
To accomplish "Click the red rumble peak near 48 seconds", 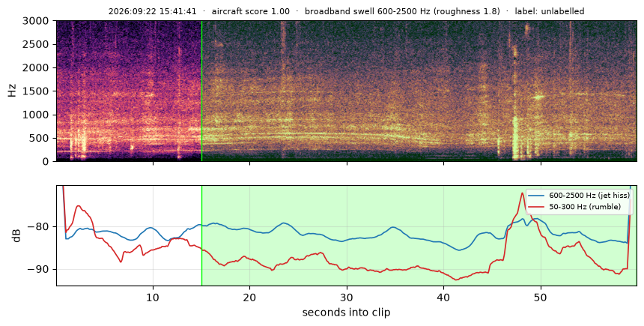I will point(522,193).
